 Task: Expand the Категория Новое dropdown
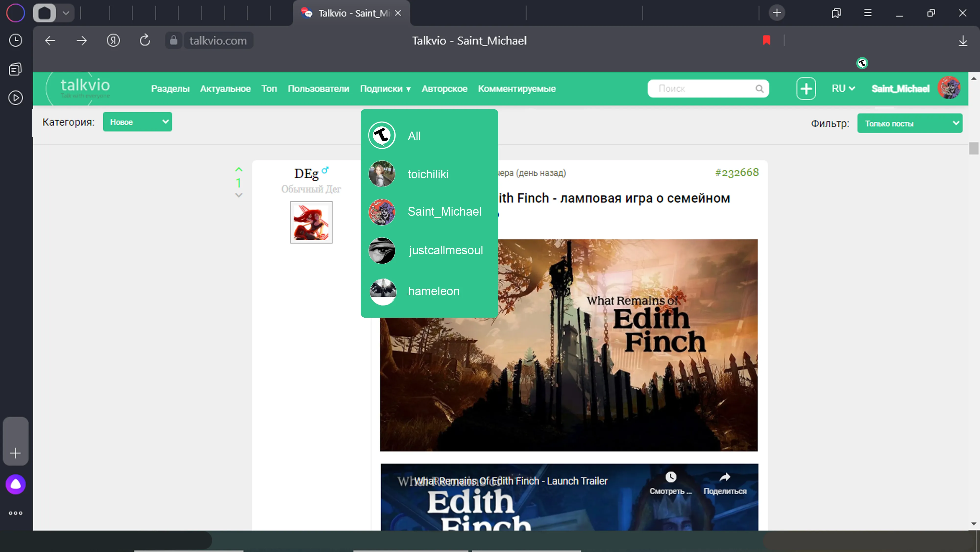pyautogui.click(x=137, y=122)
